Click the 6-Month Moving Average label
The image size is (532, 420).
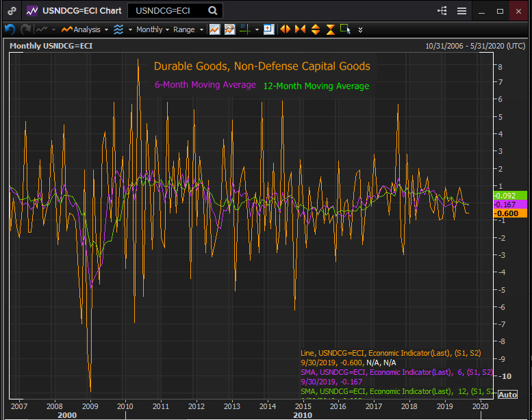coord(205,85)
